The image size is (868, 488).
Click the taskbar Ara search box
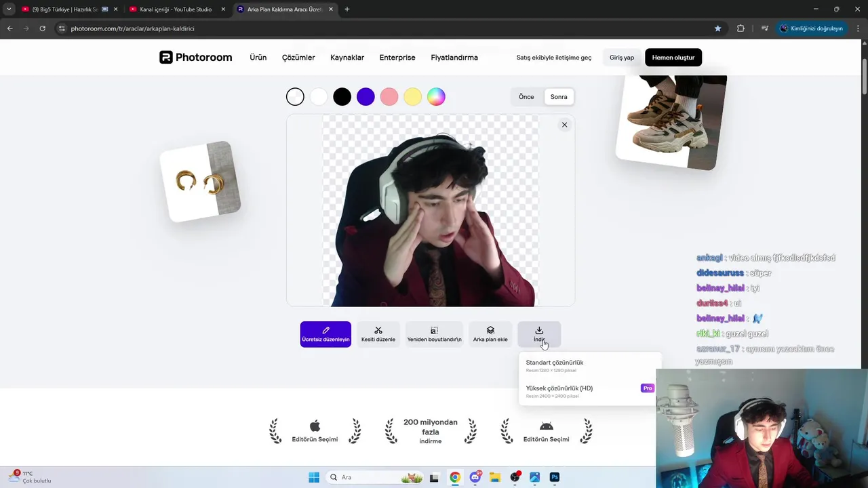coord(374,477)
